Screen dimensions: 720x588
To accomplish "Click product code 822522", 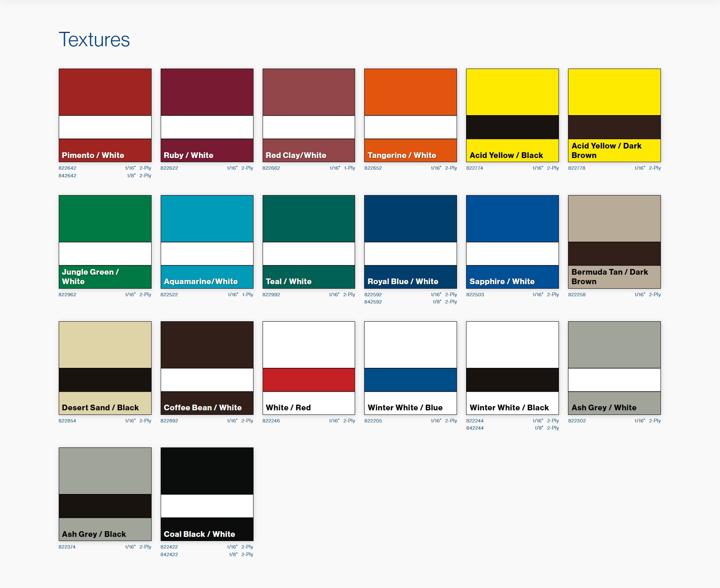I will [x=169, y=294].
